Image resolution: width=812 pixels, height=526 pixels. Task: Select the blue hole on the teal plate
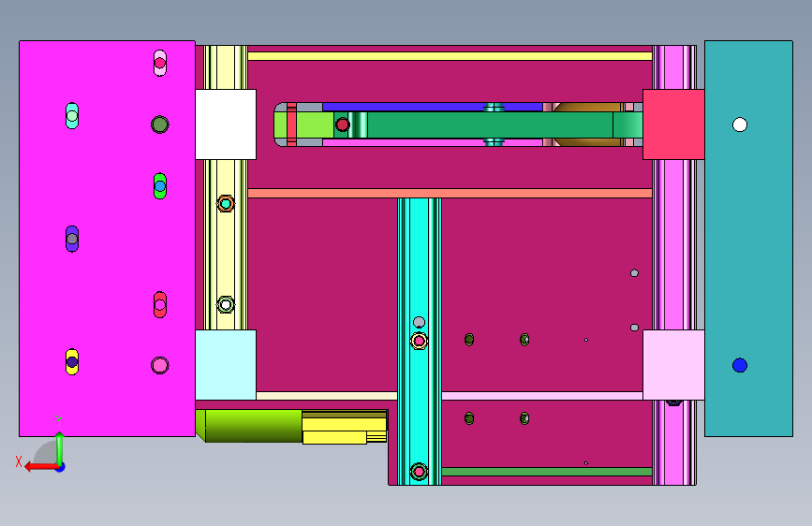point(740,366)
